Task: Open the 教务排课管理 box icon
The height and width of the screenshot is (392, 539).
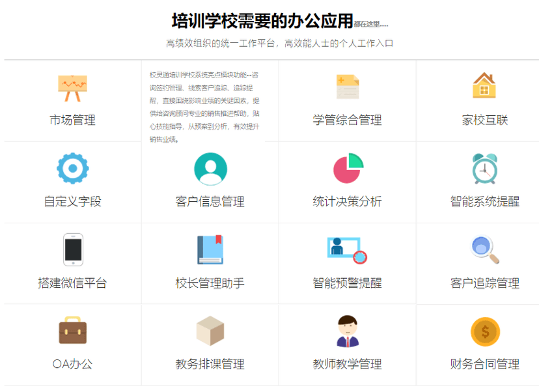Action: 210,330
